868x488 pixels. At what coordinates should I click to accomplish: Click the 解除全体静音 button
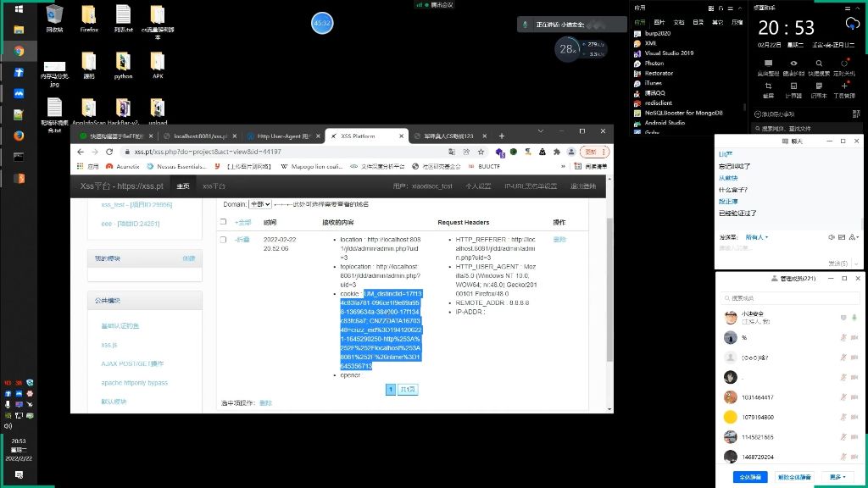coord(794,477)
